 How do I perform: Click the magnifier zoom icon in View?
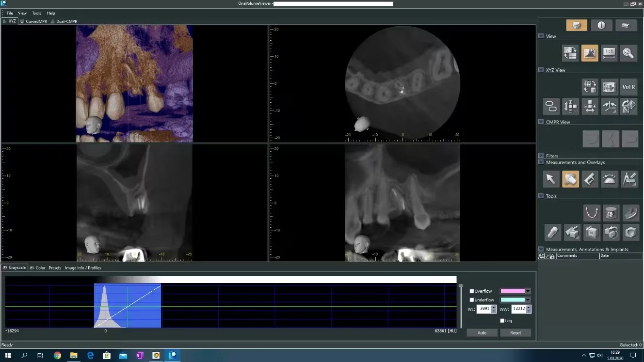(x=628, y=53)
